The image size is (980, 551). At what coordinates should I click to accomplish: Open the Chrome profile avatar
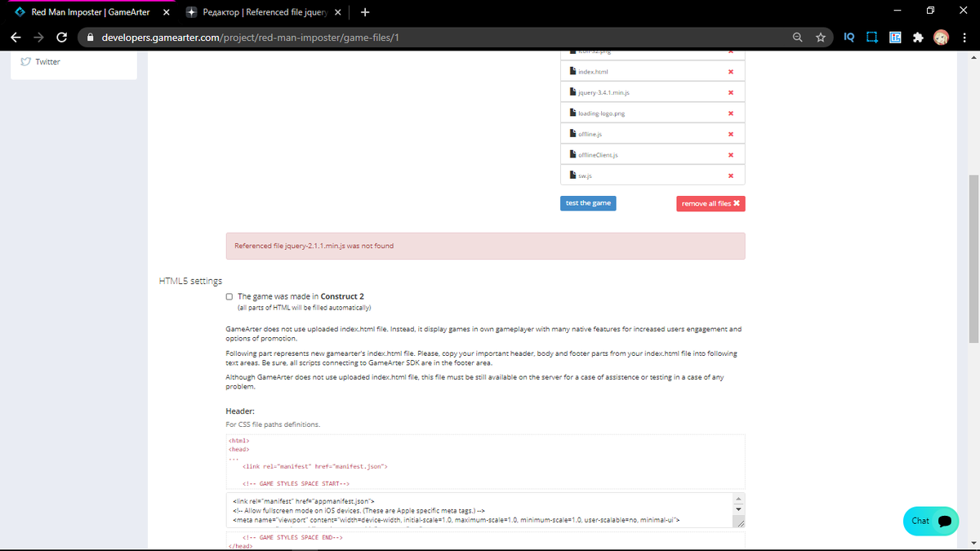coord(942,37)
